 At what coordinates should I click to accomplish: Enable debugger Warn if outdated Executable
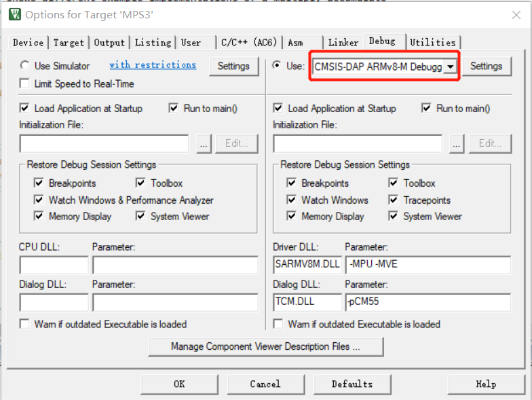click(278, 324)
